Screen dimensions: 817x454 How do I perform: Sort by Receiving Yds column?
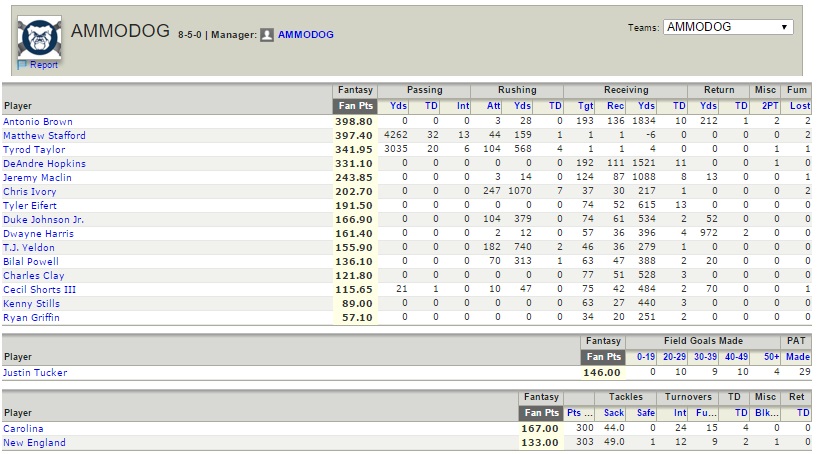tap(647, 106)
